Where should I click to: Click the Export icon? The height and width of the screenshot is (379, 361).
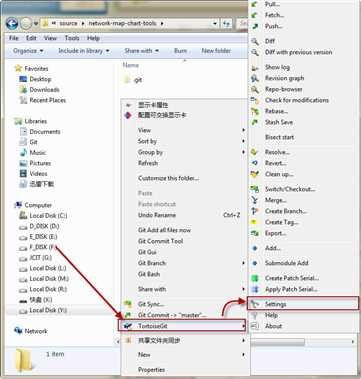[255, 233]
